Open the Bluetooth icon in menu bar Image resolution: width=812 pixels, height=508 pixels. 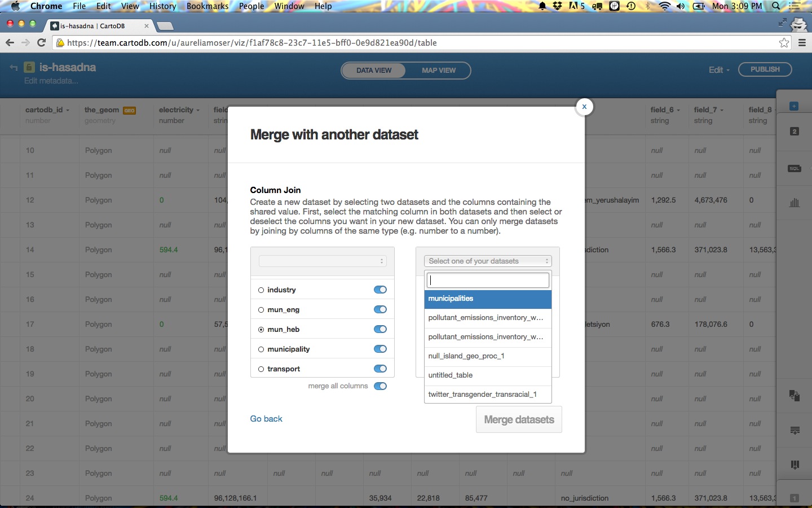tap(648, 6)
